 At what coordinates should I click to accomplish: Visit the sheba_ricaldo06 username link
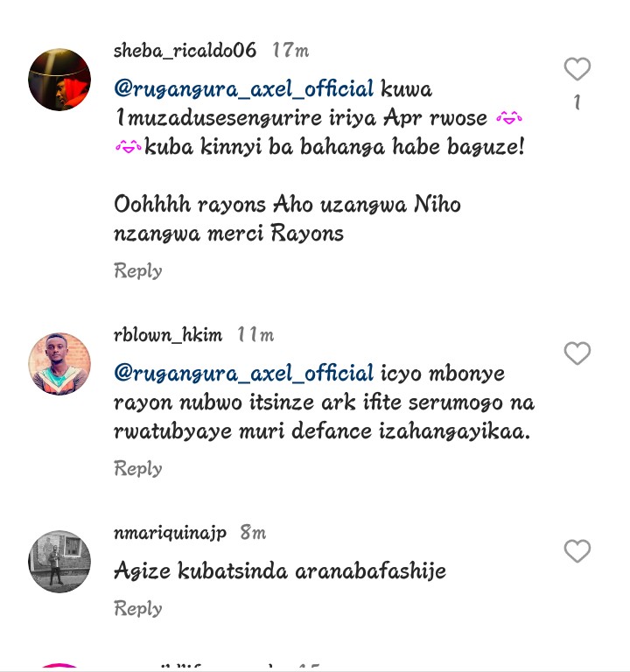pos(185,51)
